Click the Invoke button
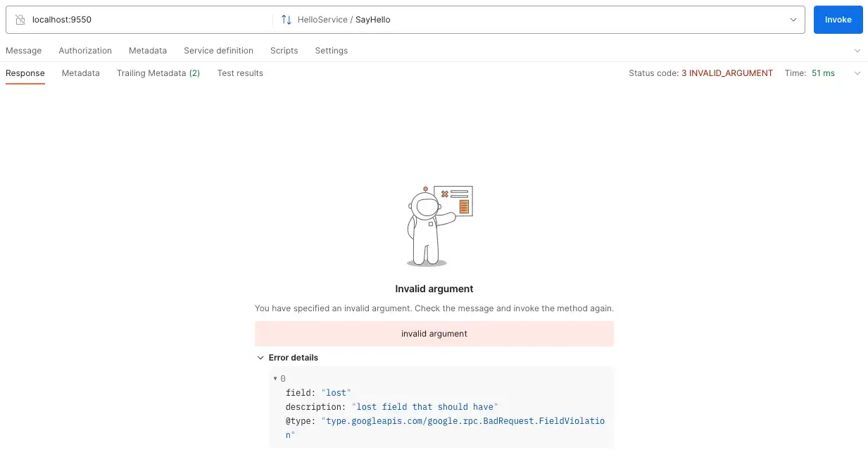Screen dimensions: 868x457 click(838, 20)
